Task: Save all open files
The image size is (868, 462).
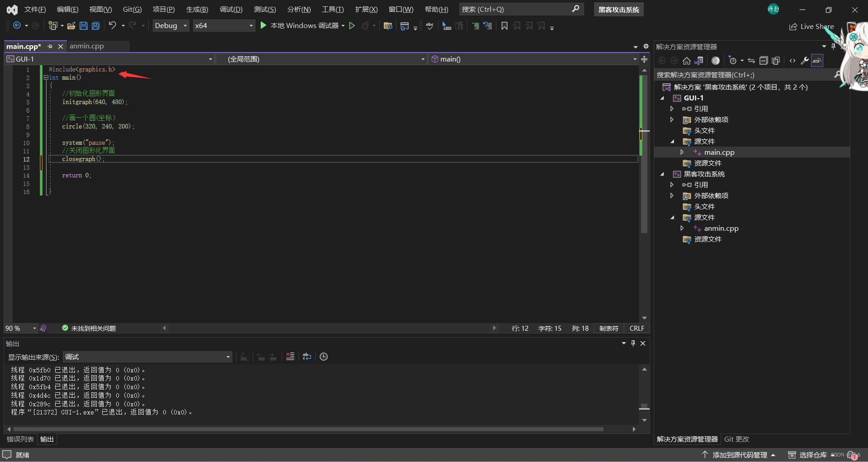Action: pos(95,26)
